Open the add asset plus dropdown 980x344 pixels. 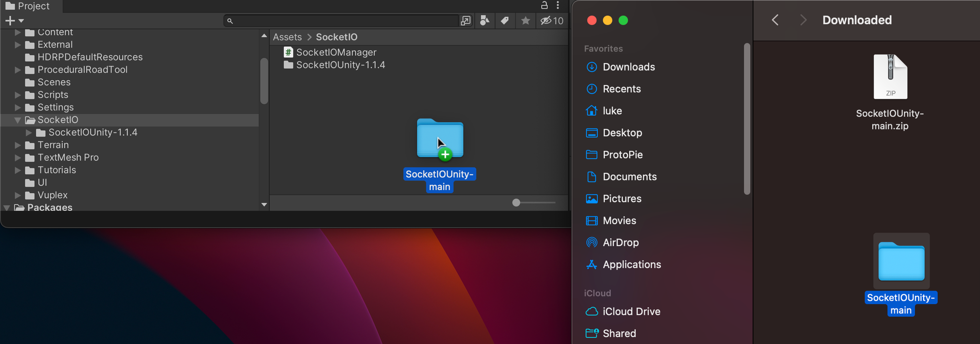pos(14,21)
